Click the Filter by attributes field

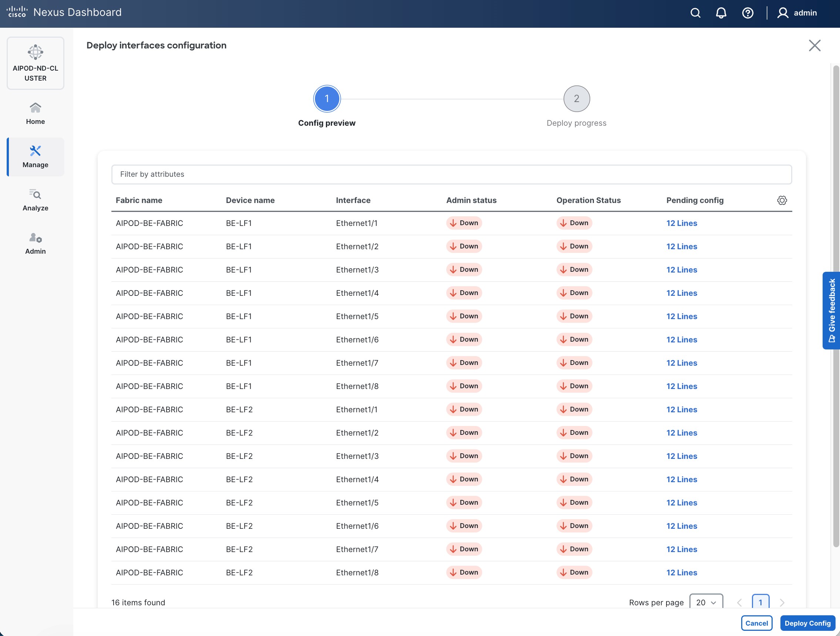(x=451, y=174)
